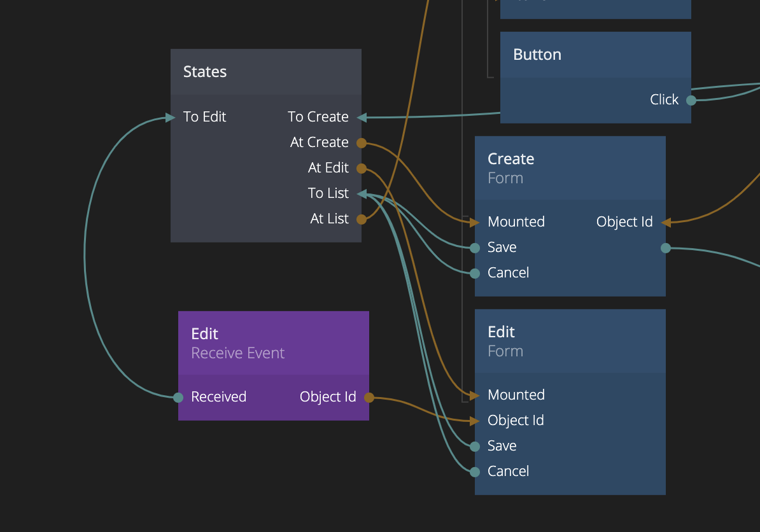
Task: Select the Button node title
Action: pos(537,55)
